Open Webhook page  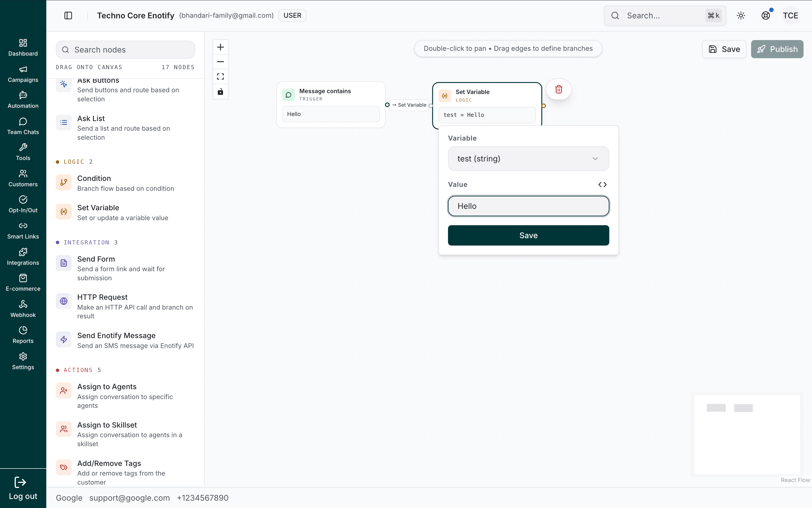coord(23,309)
